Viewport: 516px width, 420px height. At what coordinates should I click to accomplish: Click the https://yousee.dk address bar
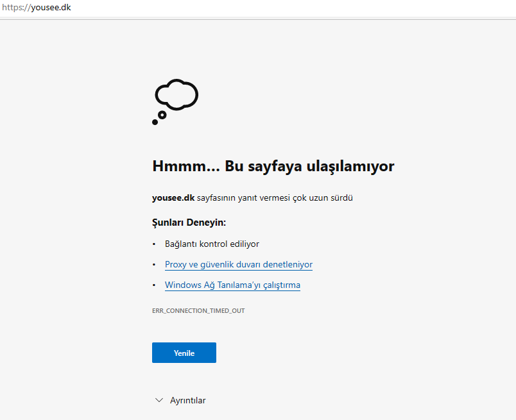tap(258, 8)
